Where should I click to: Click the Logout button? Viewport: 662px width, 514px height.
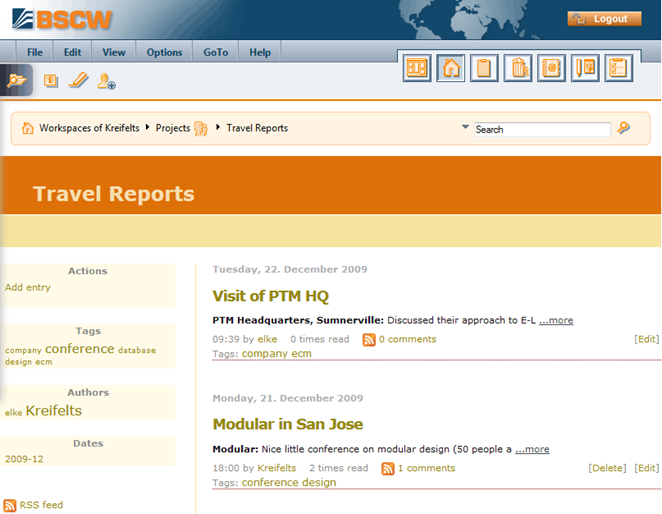(604, 19)
